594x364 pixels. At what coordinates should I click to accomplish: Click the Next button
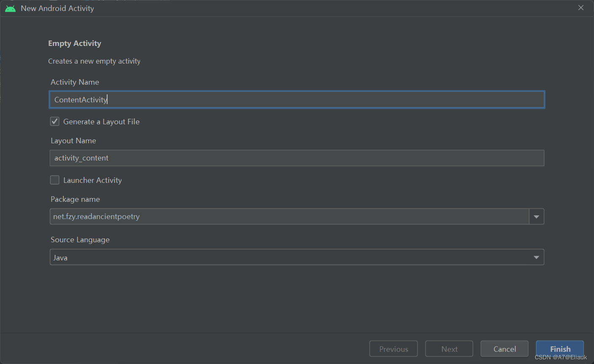[449, 349]
